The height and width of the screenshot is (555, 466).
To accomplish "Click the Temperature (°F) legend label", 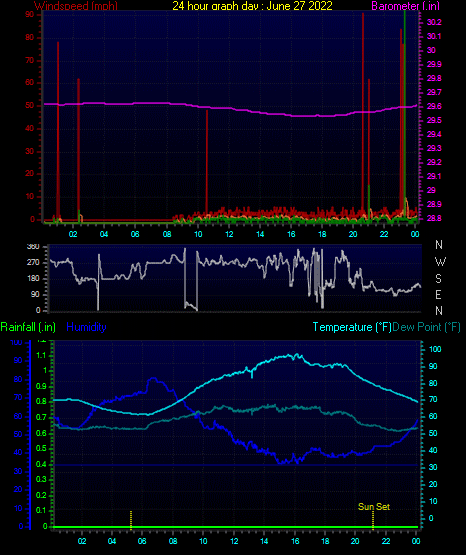I will point(352,327).
